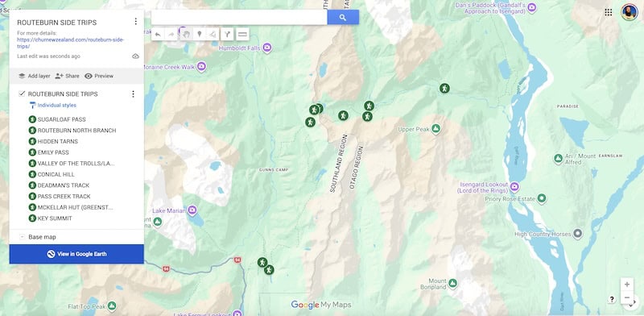Viewport: 644px width, 316px height.
Task: Click the hiker marker nearest Paradise
Action: pos(444,88)
